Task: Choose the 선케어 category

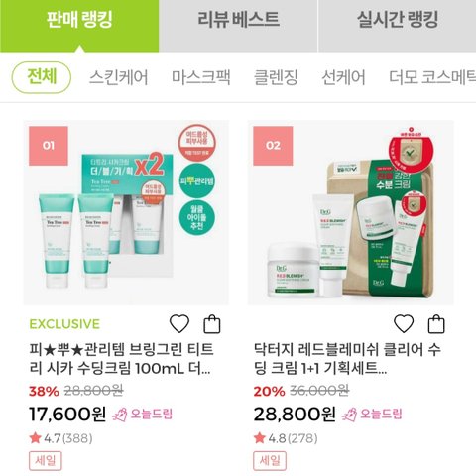Action: point(343,77)
